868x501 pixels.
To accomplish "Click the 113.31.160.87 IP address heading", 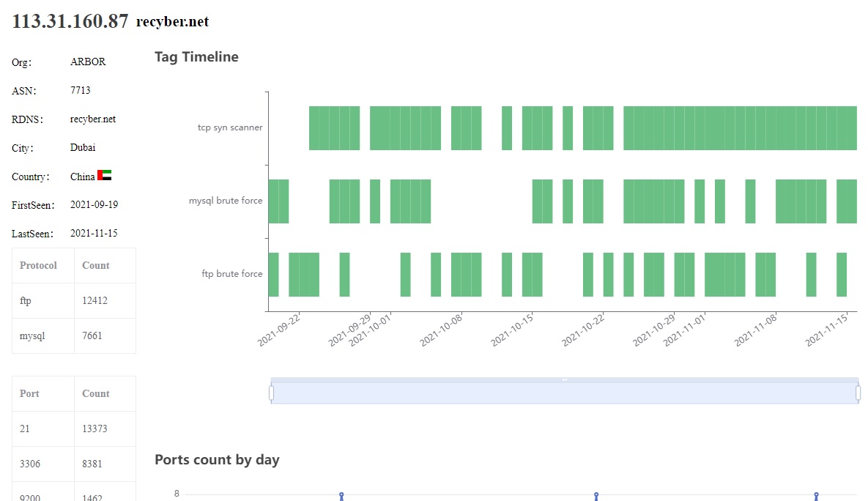I will click(70, 21).
